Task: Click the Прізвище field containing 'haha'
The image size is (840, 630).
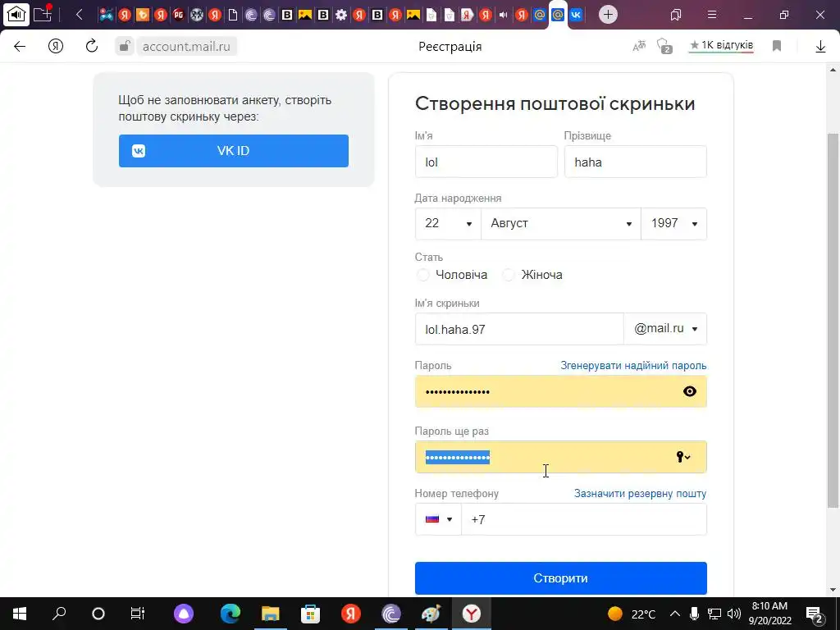Action: click(636, 162)
